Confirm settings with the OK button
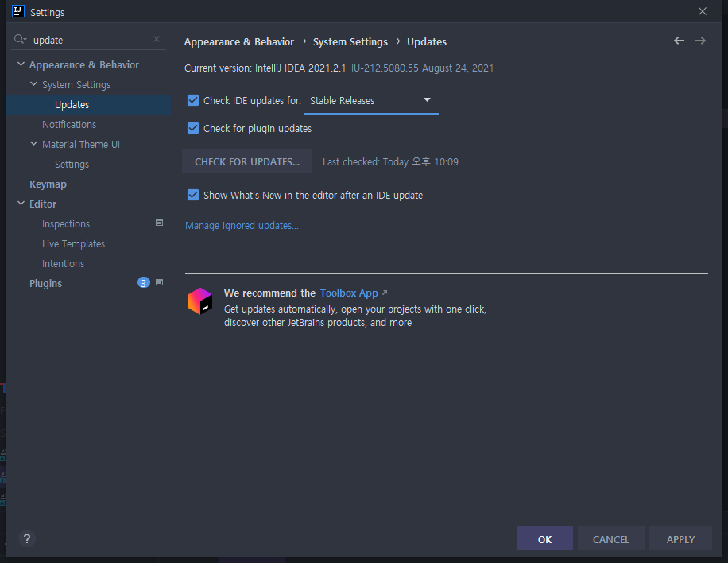Screen dimensions: 728x563 pyautogui.click(x=545, y=539)
